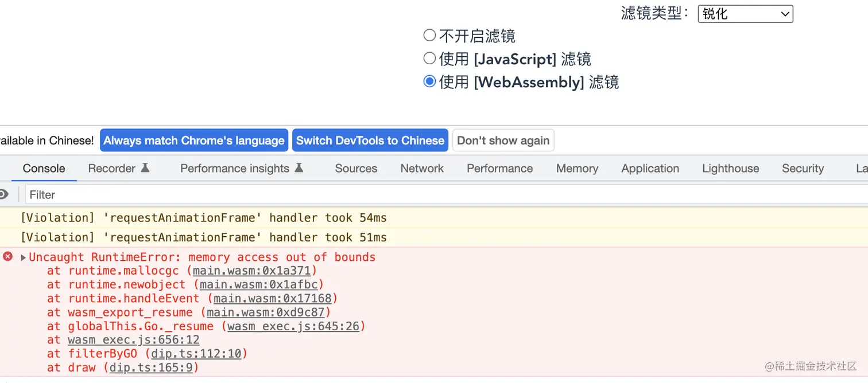The image size is (868, 383).
Task: Select the 不开启滤镜 radio option
Action: click(x=429, y=36)
